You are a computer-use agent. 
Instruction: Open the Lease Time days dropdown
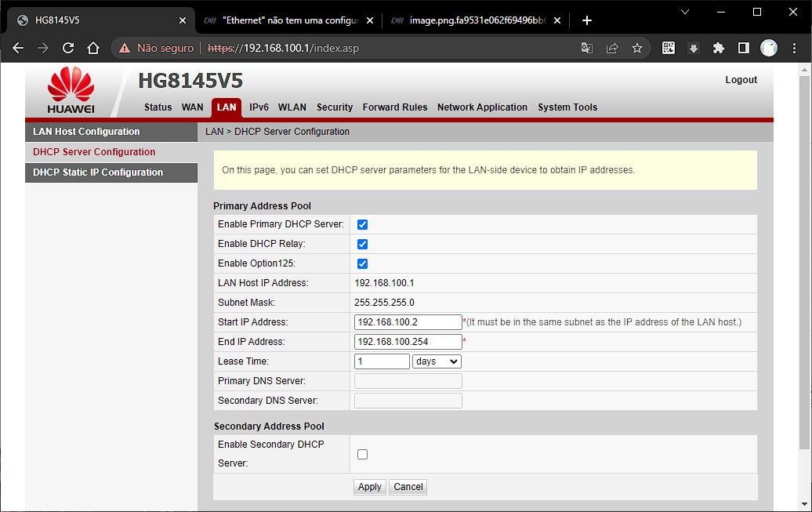[x=437, y=361]
